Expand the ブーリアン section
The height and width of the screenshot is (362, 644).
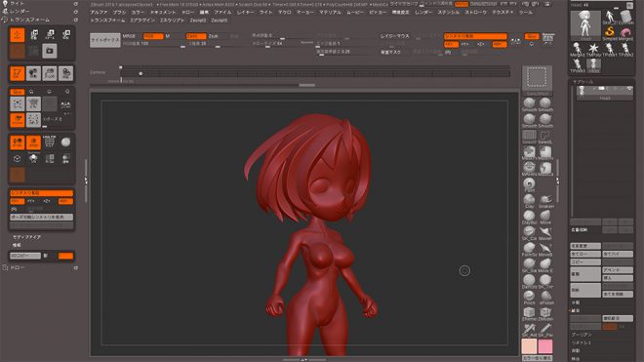point(582,335)
